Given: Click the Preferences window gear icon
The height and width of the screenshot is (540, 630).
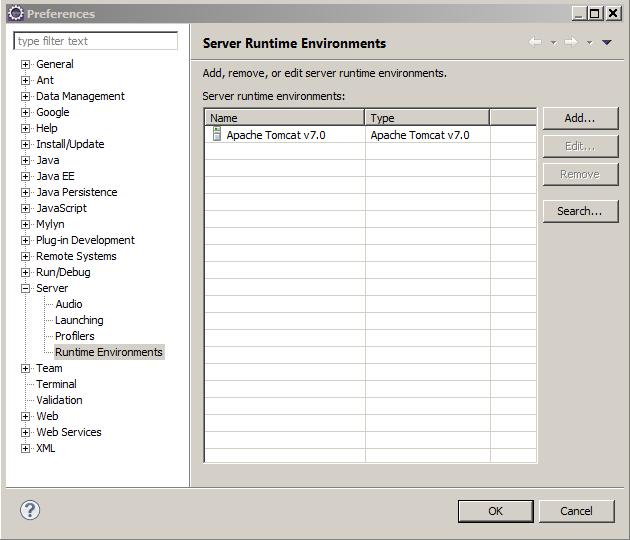Looking at the screenshot, I should [16, 14].
